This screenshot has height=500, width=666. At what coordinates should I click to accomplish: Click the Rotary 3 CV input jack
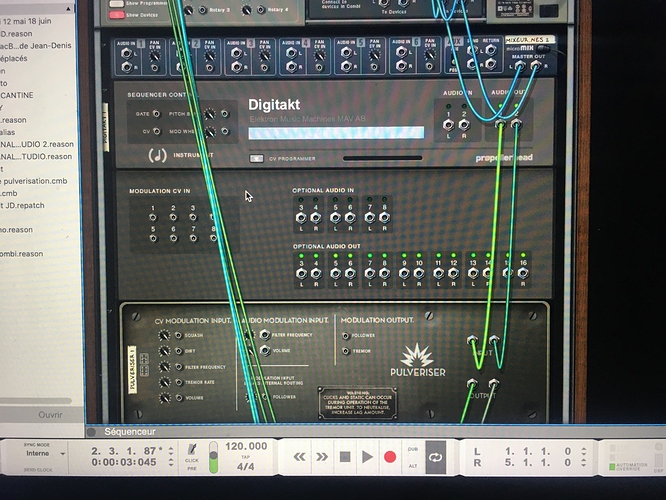pos(203,10)
